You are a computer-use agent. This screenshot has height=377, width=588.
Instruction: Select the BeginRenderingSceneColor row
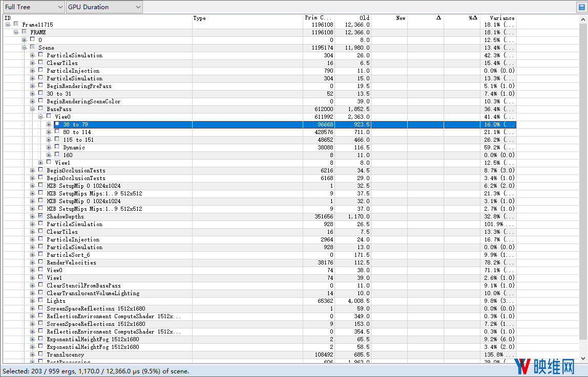83,101
